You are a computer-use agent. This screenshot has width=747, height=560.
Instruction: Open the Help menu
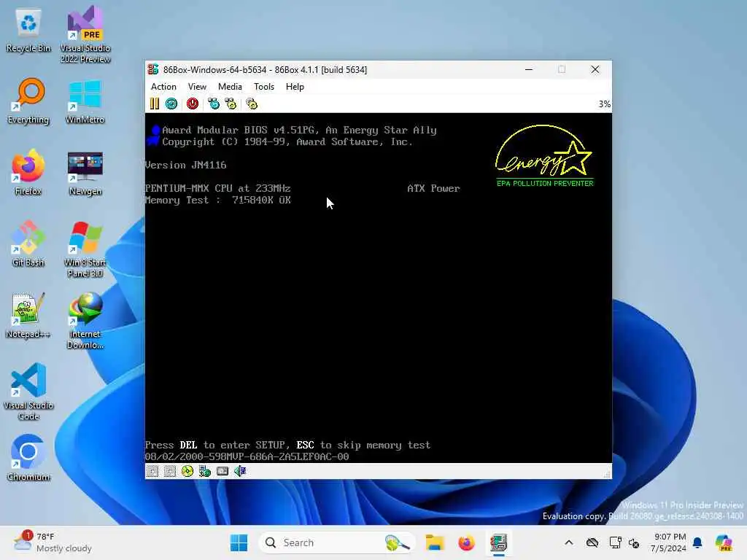click(295, 87)
